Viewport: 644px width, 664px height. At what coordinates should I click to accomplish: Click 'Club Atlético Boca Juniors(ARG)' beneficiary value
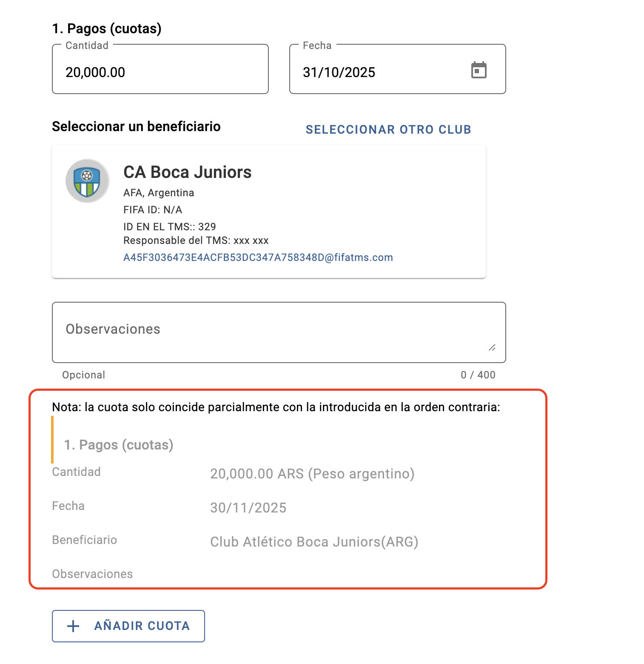[314, 542]
